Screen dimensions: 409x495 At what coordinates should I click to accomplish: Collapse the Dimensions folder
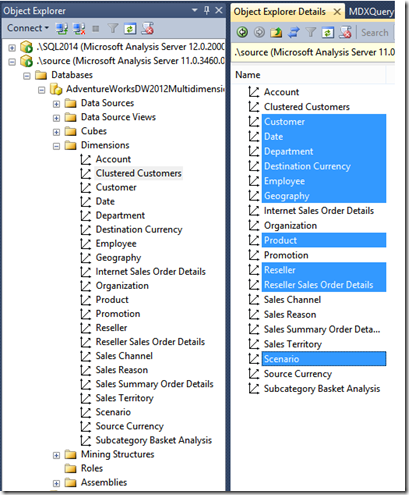(56, 146)
